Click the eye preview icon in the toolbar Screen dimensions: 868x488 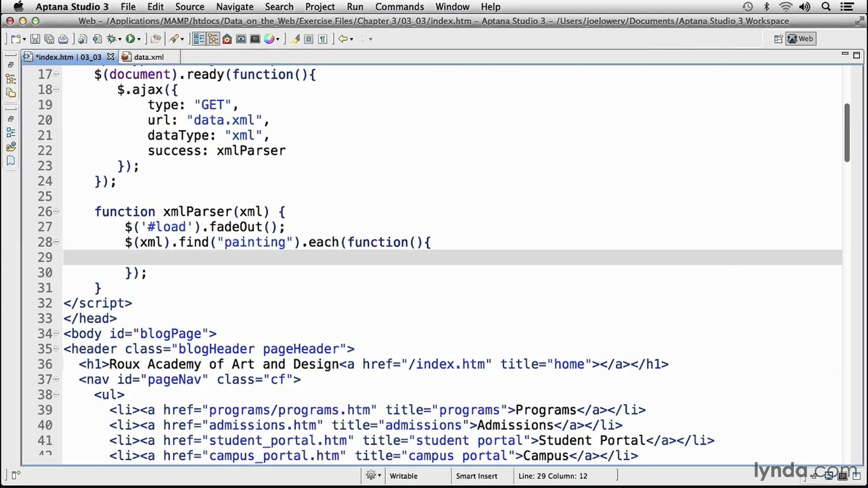click(241, 39)
